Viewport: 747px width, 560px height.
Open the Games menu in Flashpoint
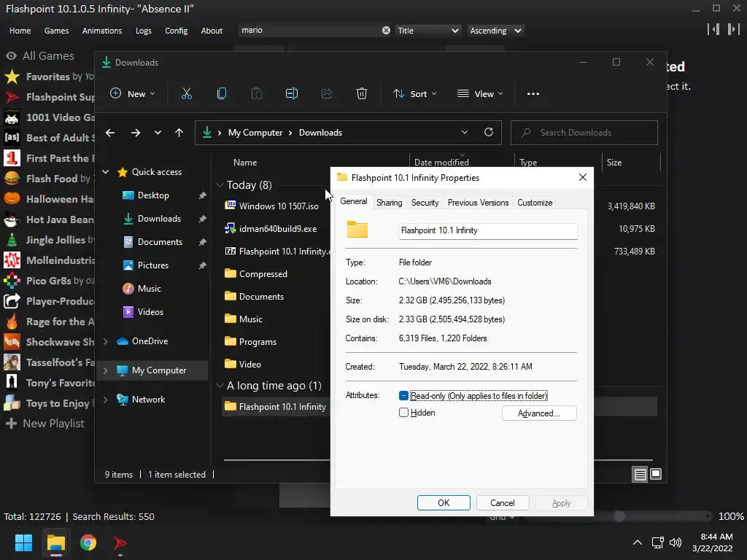click(56, 31)
